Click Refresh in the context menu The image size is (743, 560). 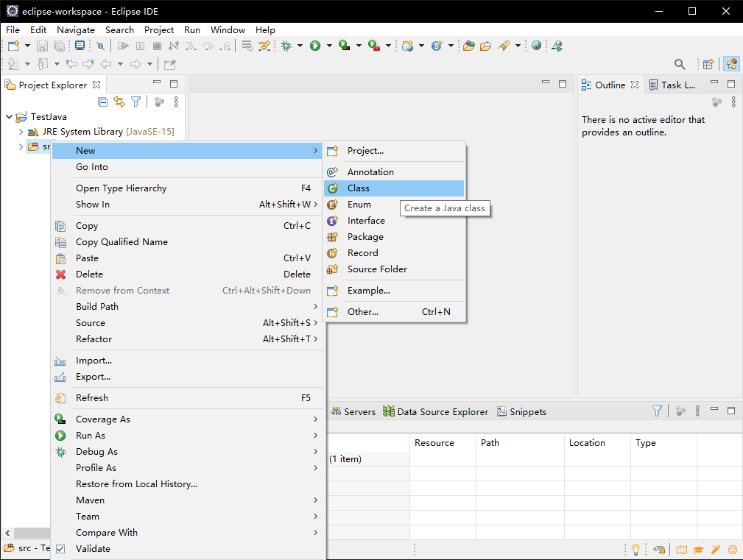188,398
